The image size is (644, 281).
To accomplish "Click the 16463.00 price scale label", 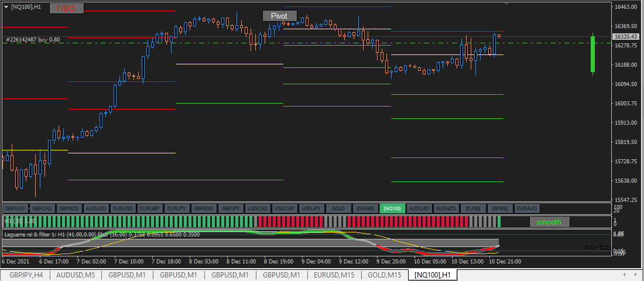I will pos(626,7).
